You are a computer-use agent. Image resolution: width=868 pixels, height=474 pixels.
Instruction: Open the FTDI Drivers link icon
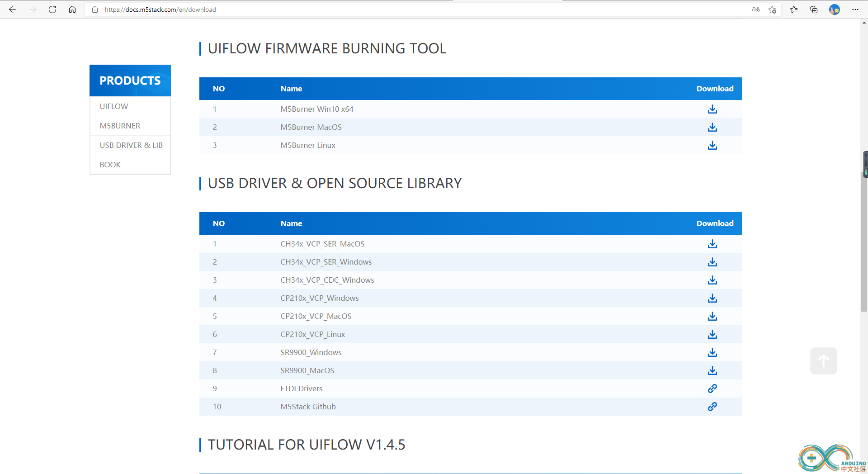pos(712,389)
